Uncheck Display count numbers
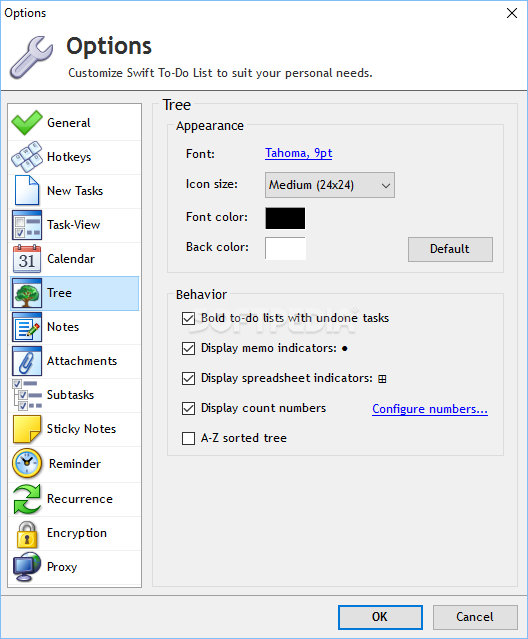Image resolution: width=528 pixels, height=639 pixels. [x=188, y=408]
